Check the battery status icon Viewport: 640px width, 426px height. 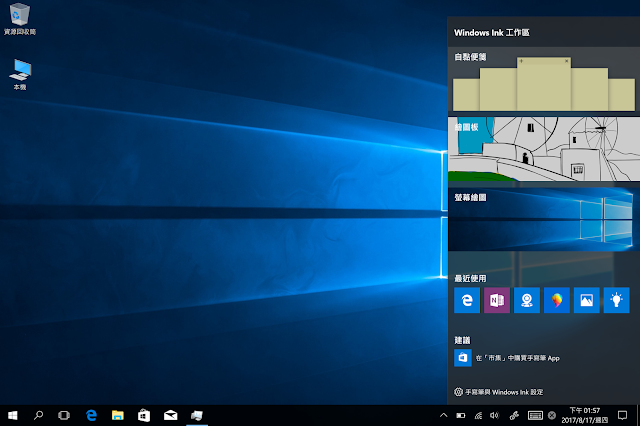(x=461, y=415)
